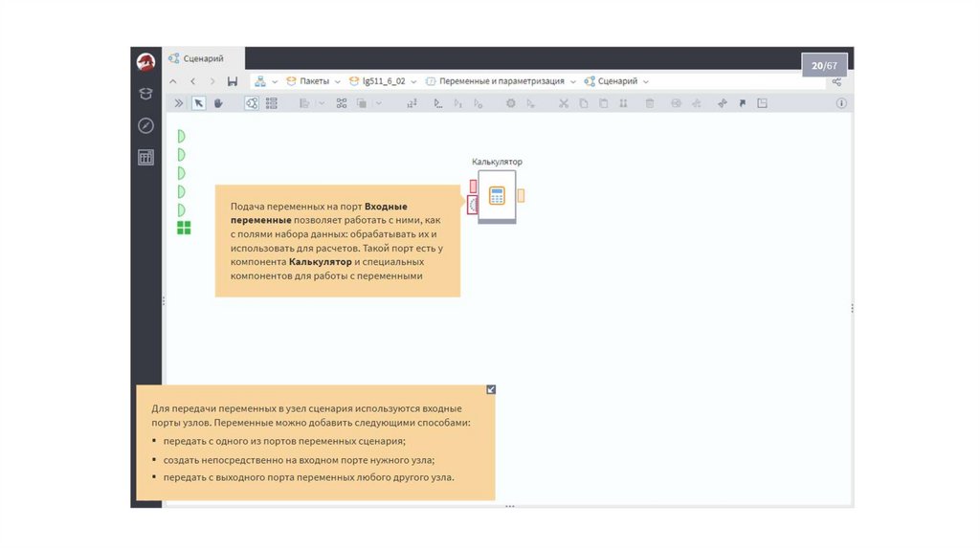Click the auto-arrange nodes icon
Screen dimensions: 980x549
pos(342,103)
